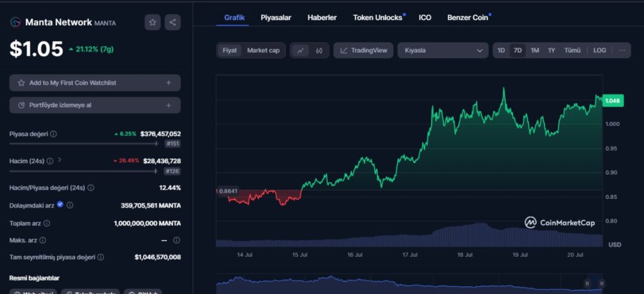Click the left range handle on mini chart
The image size is (644, 294).
pyautogui.click(x=587, y=283)
